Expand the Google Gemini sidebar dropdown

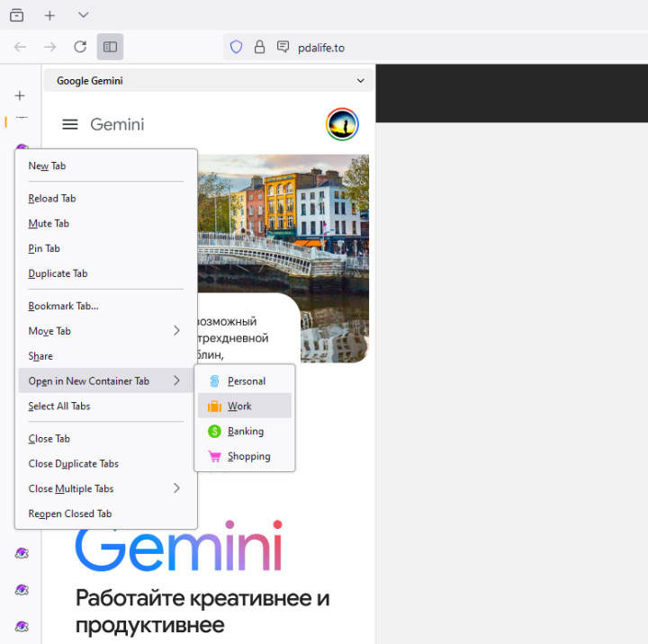[x=361, y=81]
